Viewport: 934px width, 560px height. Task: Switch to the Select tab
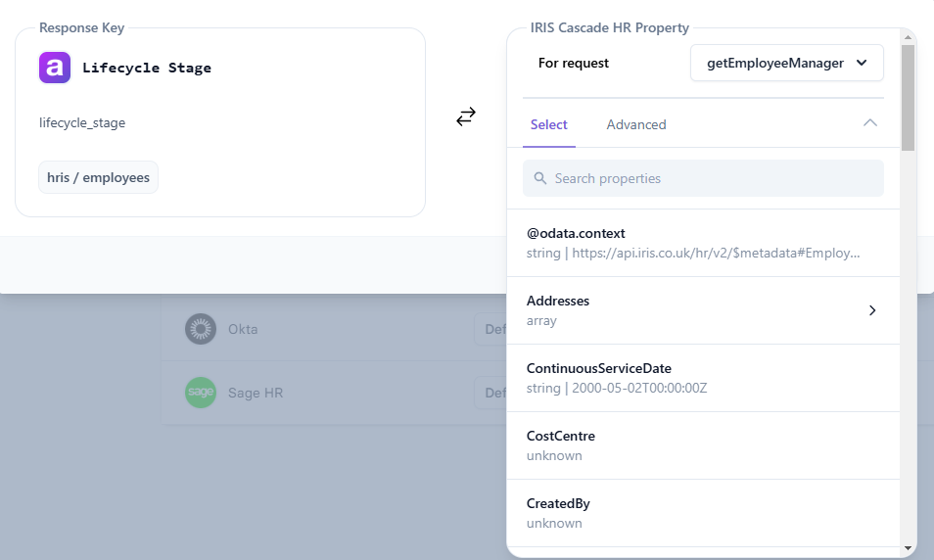(x=548, y=124)
